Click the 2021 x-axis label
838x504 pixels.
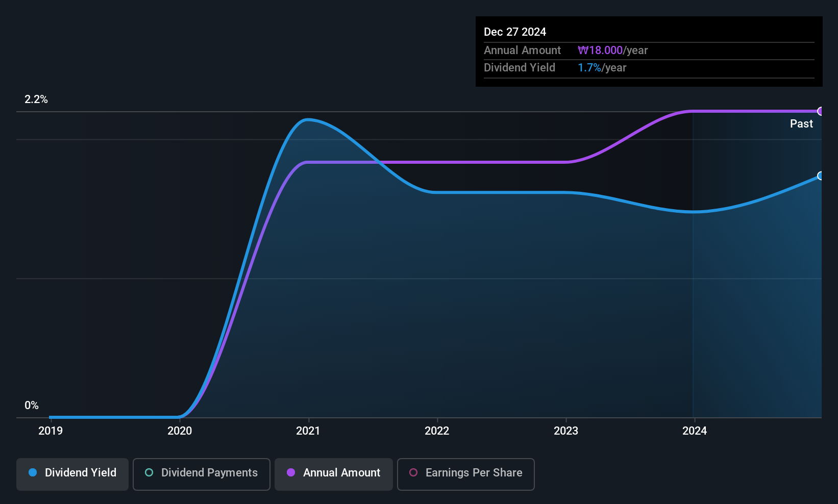pyautogui.click(x=308, y=431)
